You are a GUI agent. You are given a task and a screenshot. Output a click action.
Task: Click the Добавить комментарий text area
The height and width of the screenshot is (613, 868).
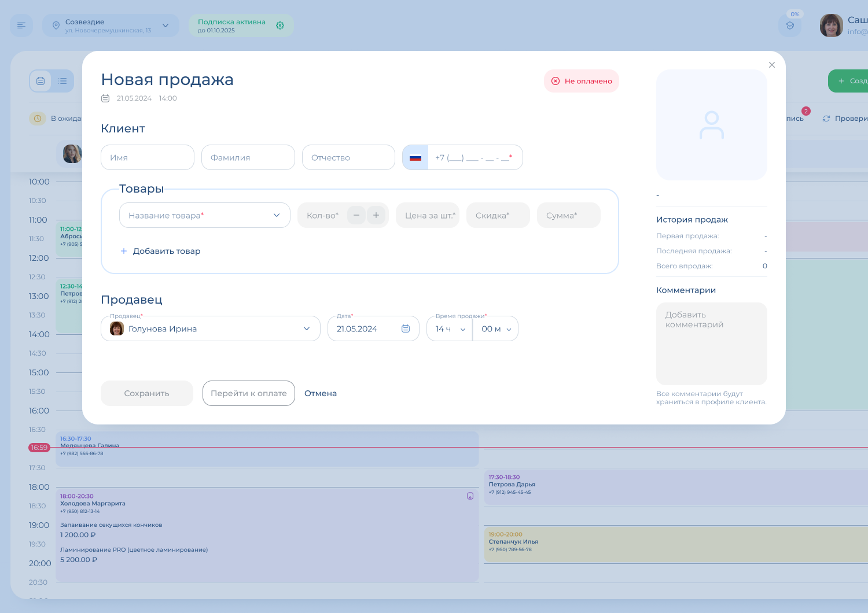pos(711,344)
